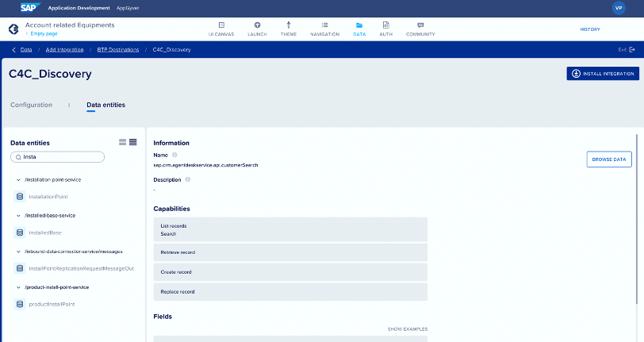The width and height of the screenshot is (644, 342).
Task: Click Install Integration button
Action: (603, 74)
